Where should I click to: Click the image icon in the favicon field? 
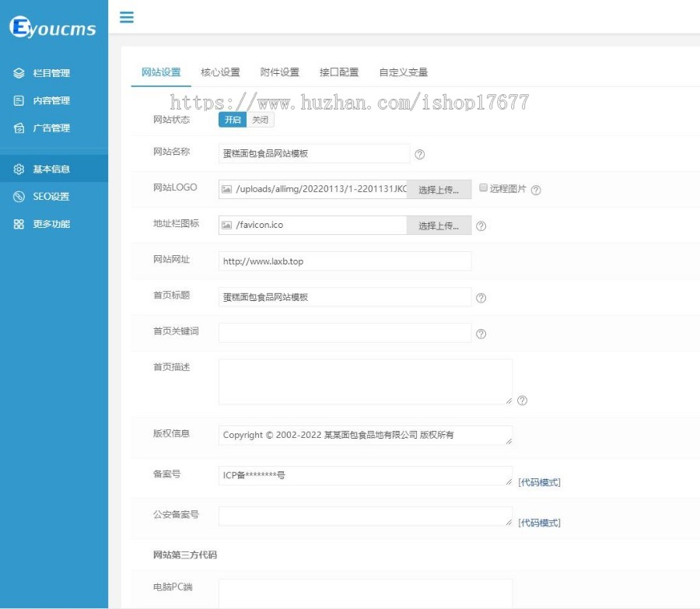[x=227, y=225]
